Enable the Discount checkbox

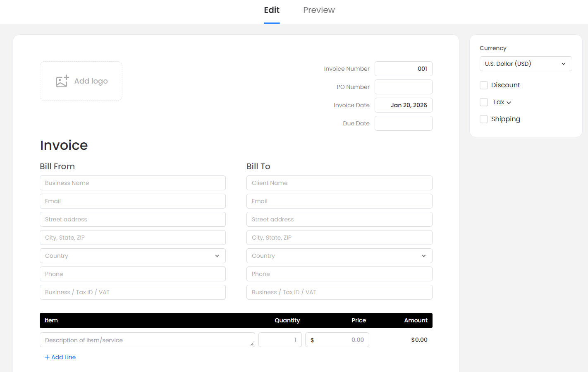coord(484,85)
